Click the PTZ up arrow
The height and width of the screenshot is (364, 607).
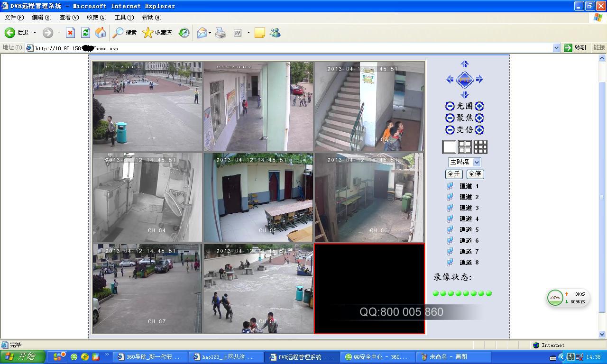pos(465,64)
